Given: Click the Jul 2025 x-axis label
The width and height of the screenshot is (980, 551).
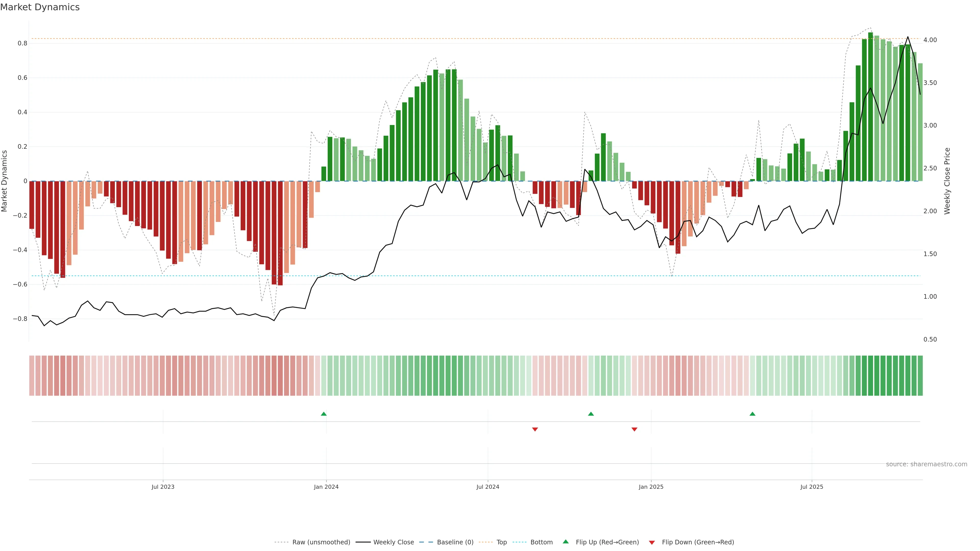Looking at the screenshot, I should (x=812, y=487).
